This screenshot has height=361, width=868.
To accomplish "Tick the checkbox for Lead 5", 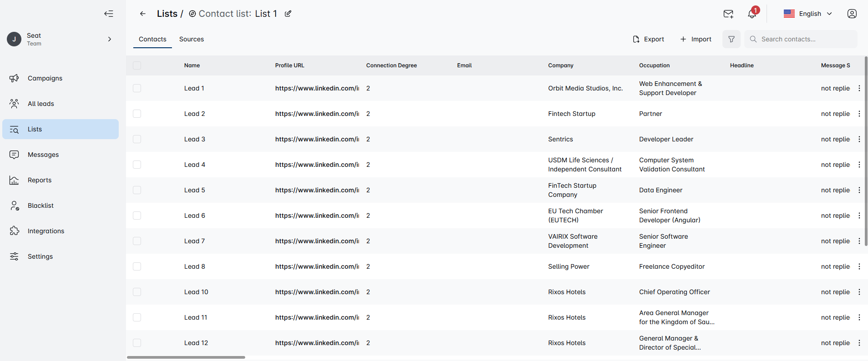I will coord(137,190).
